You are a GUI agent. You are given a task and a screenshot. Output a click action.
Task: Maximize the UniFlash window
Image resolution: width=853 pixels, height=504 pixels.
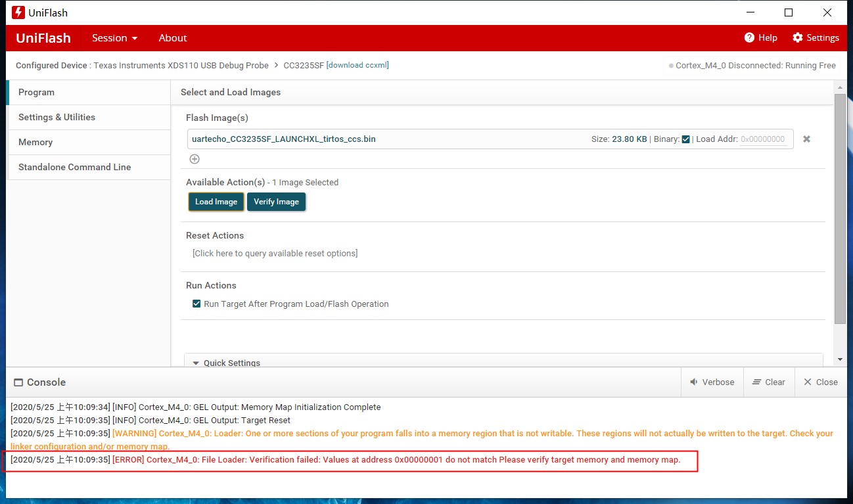pos(789,12)
